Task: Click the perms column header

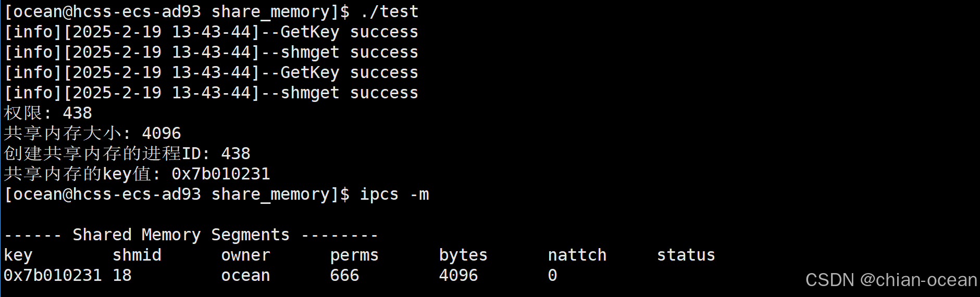Action: coord(354,255)
